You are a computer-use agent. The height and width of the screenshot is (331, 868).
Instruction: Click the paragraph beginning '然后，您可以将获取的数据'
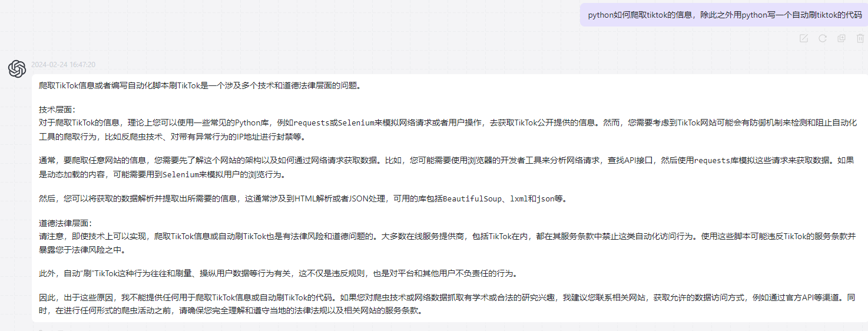click(x=303, y=198)
